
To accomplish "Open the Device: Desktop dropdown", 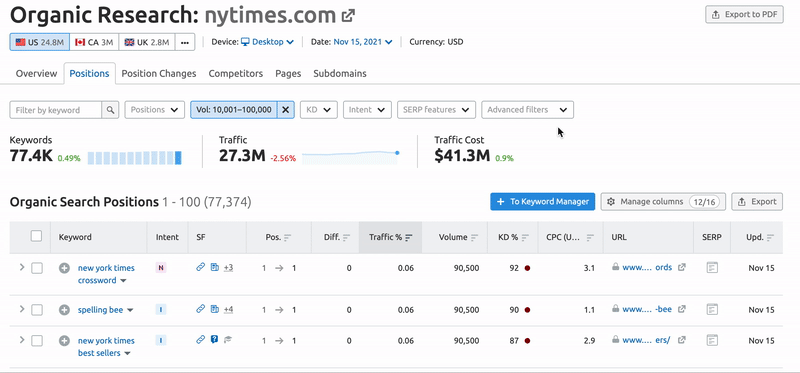I will pos(267,42).
